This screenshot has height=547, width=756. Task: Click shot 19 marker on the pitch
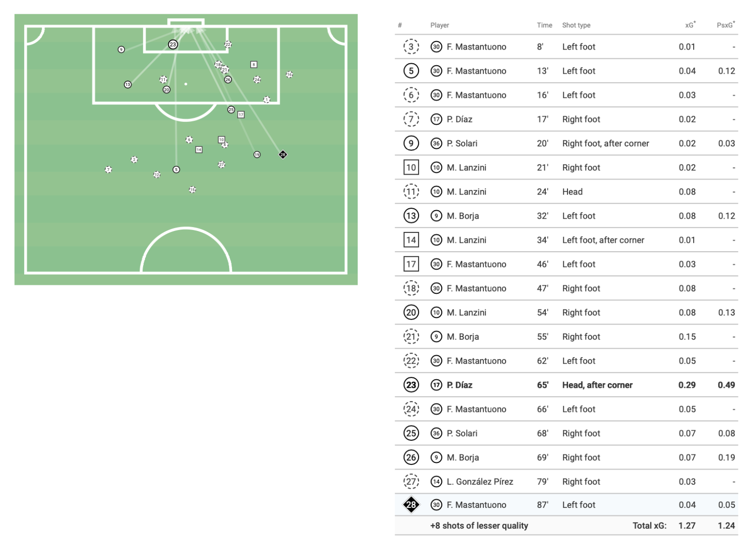pyautogui.click(x=257, y=154)
